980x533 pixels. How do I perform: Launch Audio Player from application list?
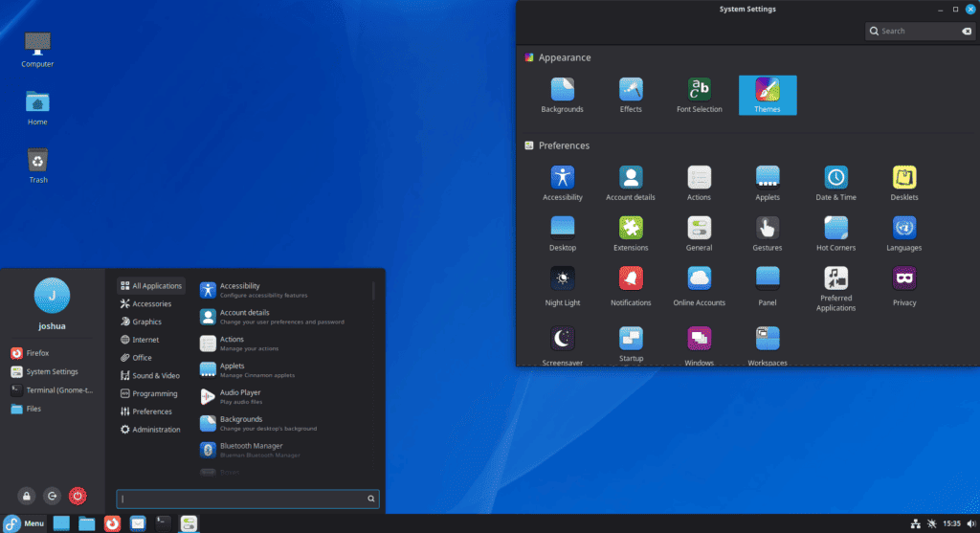tap(284, 397)
